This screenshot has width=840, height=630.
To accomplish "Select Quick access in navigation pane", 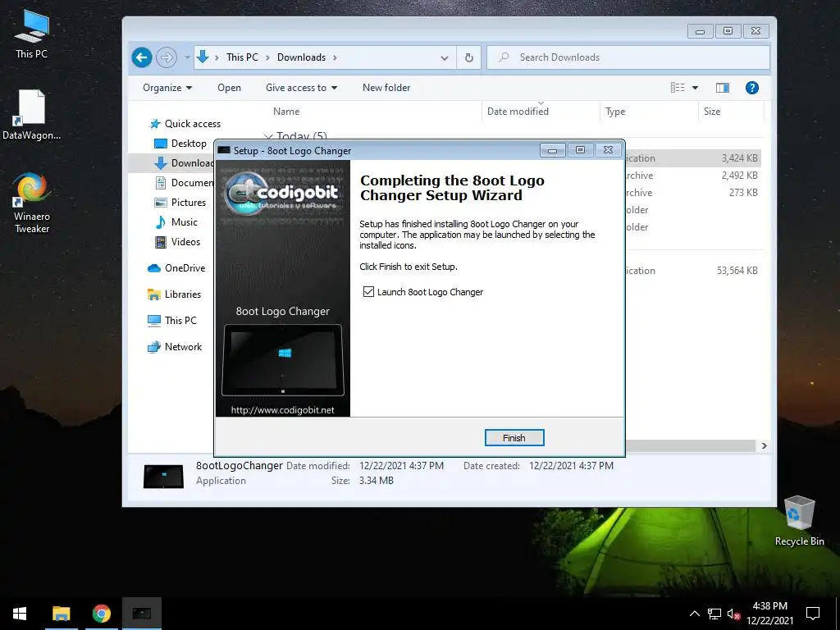I will pos(185,124).
